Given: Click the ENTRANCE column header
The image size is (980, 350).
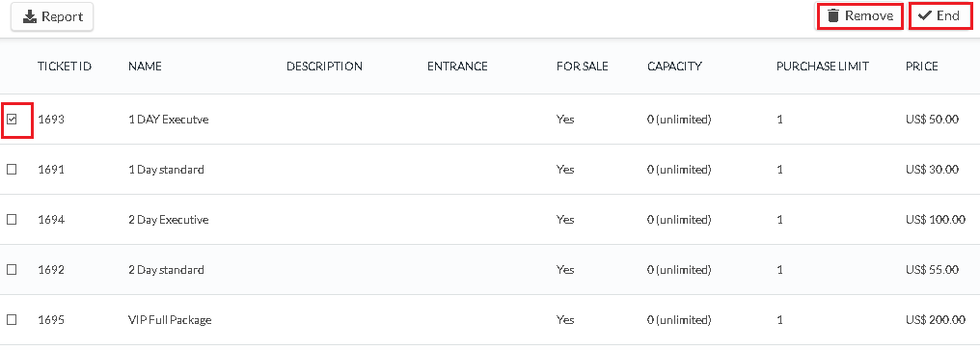Looking at the screenshot, I should pos(457,67).
